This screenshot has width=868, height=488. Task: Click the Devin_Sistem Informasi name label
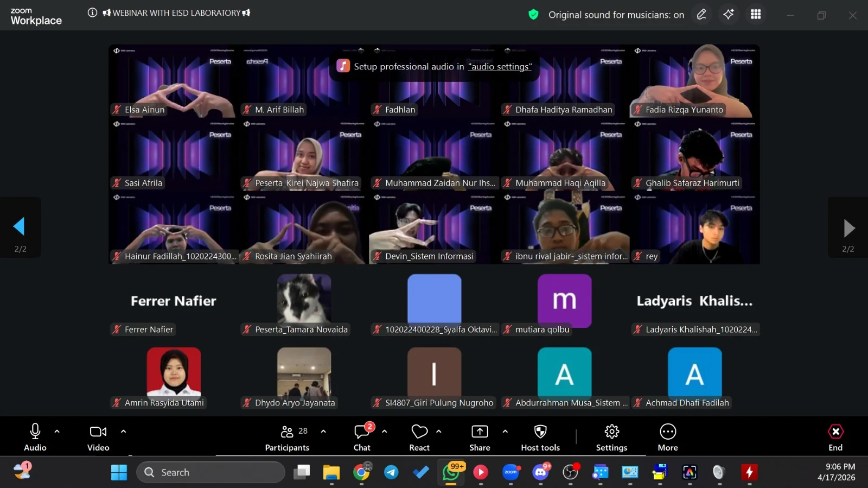pyautogui.click(x=424, y=256)
